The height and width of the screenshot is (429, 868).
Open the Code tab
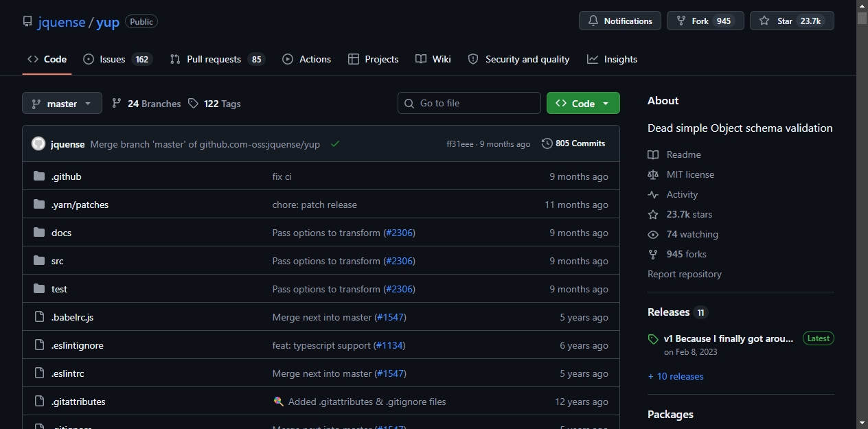coord(47,59)
